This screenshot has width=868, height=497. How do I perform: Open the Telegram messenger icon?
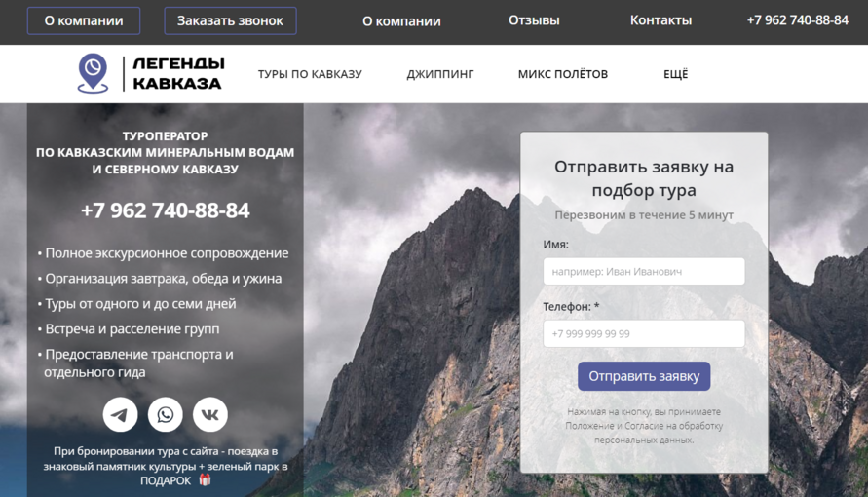[120, 414]
